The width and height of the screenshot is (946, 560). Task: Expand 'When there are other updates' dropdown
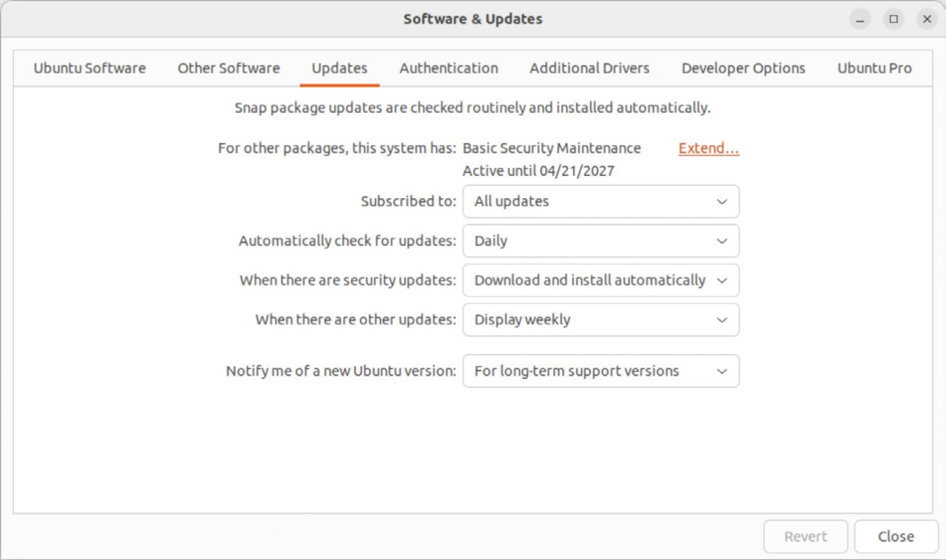[600, 320]
